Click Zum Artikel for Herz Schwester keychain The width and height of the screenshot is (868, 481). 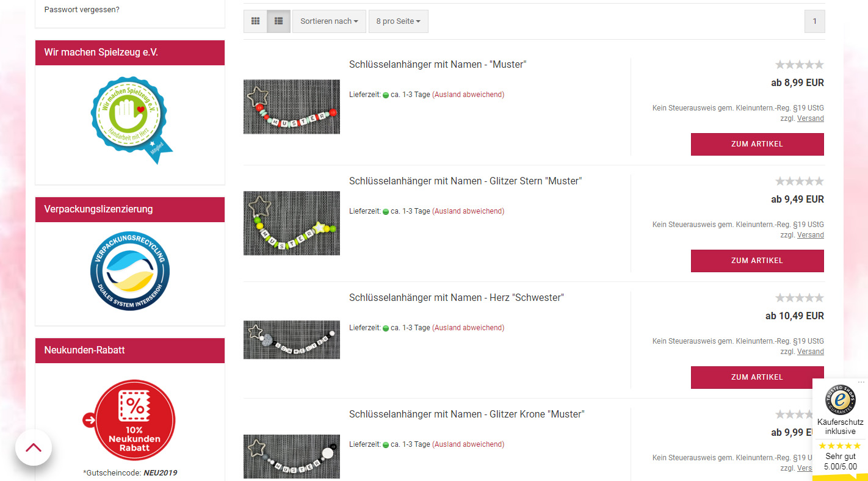point(757,377)
